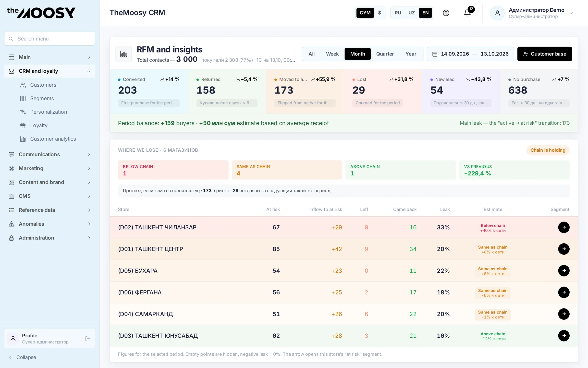Open Customer analytics in sidebar

(x=53, y=139)
